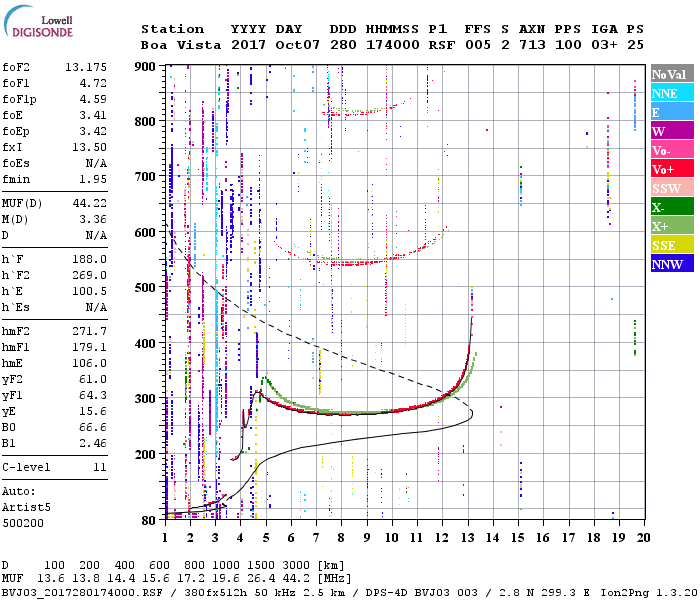Select the Vo+ red legend swatch
This screenshot has width=700, height=600.
(671, 169)
